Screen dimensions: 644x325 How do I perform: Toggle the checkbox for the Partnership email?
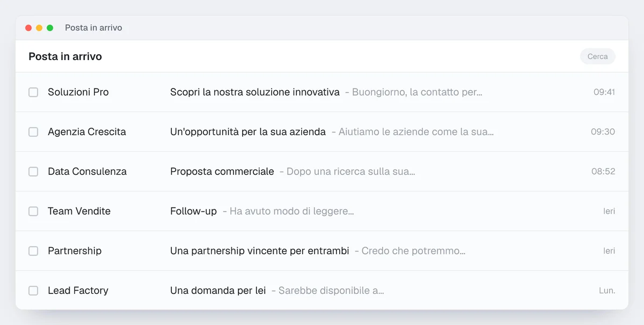[33, 251]
